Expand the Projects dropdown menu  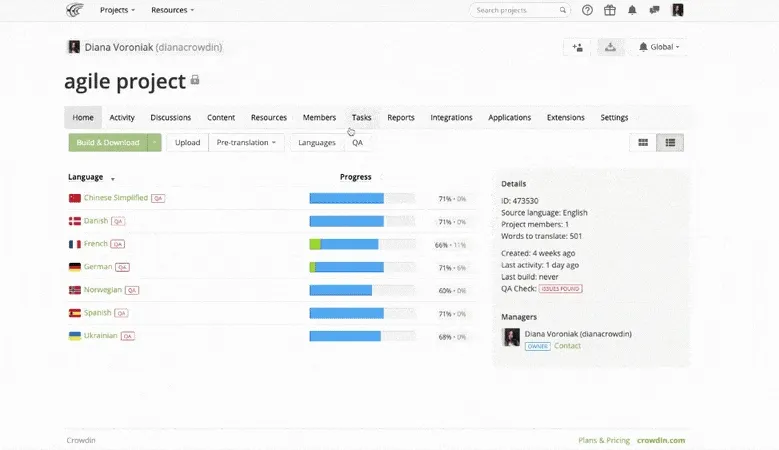(x=118, y=10)
